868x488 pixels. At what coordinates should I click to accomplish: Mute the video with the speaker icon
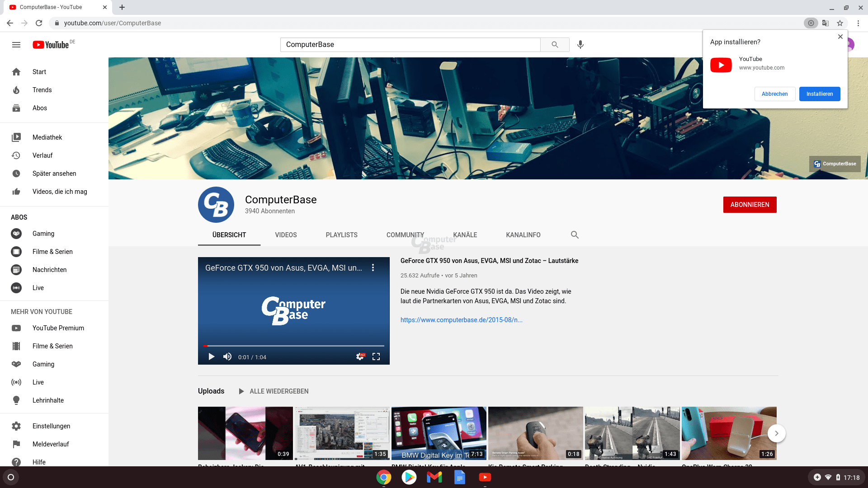click(x=227, y=357)
